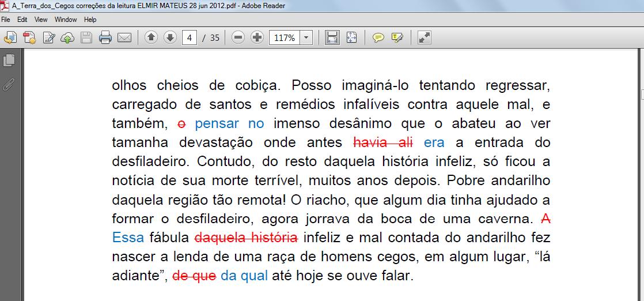Click the blue inserted text 'pensar no'
Image resolution: width=644 pixels, height=301 pixels.
230,124
